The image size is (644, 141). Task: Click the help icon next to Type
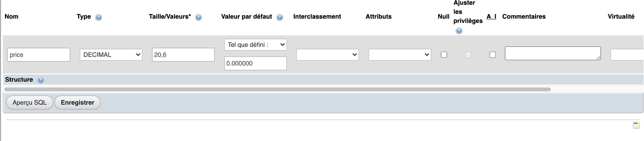click(98, 17)
